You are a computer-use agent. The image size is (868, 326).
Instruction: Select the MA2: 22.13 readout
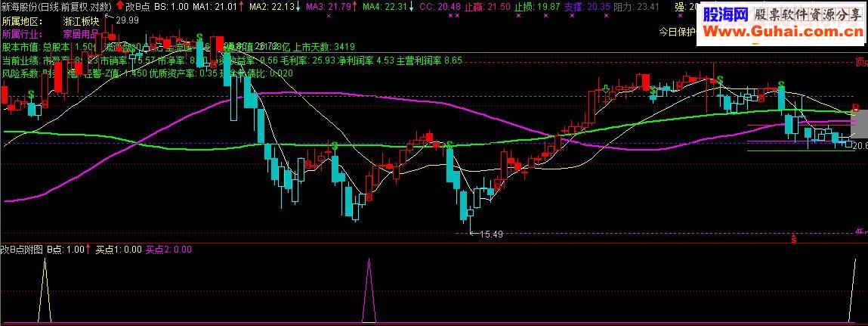pyautogui.click(x=270, y=7)
